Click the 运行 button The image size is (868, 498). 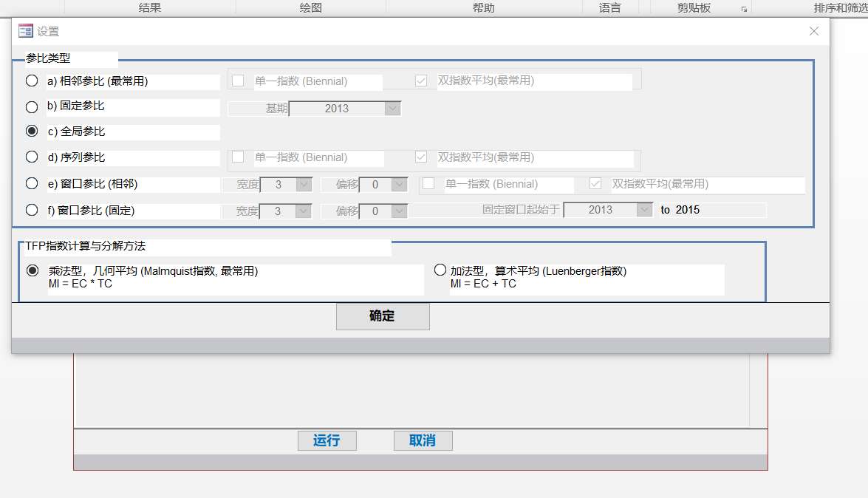pyautogui.click(x=327, y=440)
